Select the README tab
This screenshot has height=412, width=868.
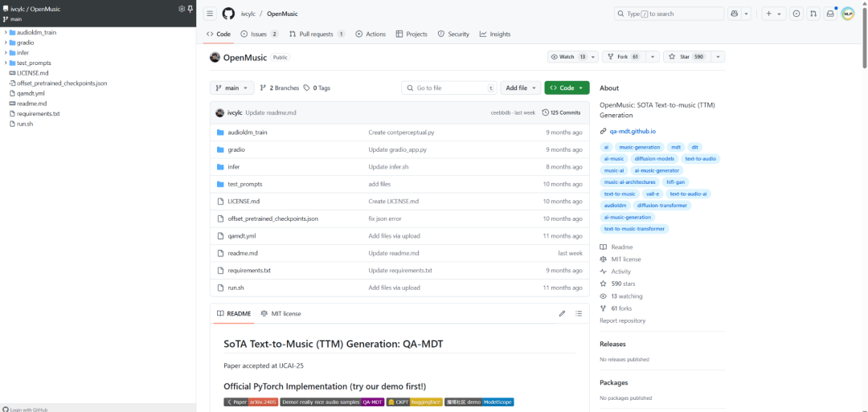point(234,313)
